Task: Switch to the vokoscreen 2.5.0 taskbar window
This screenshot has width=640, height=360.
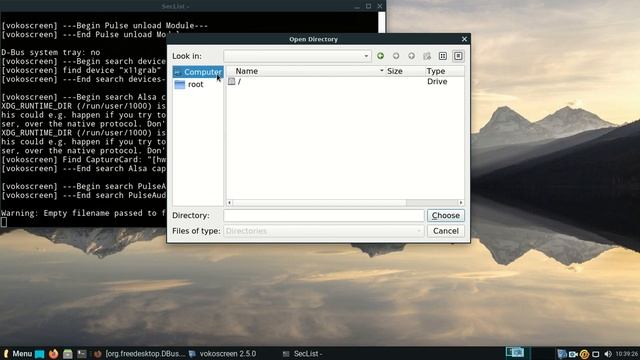Action: click(222, 354)
